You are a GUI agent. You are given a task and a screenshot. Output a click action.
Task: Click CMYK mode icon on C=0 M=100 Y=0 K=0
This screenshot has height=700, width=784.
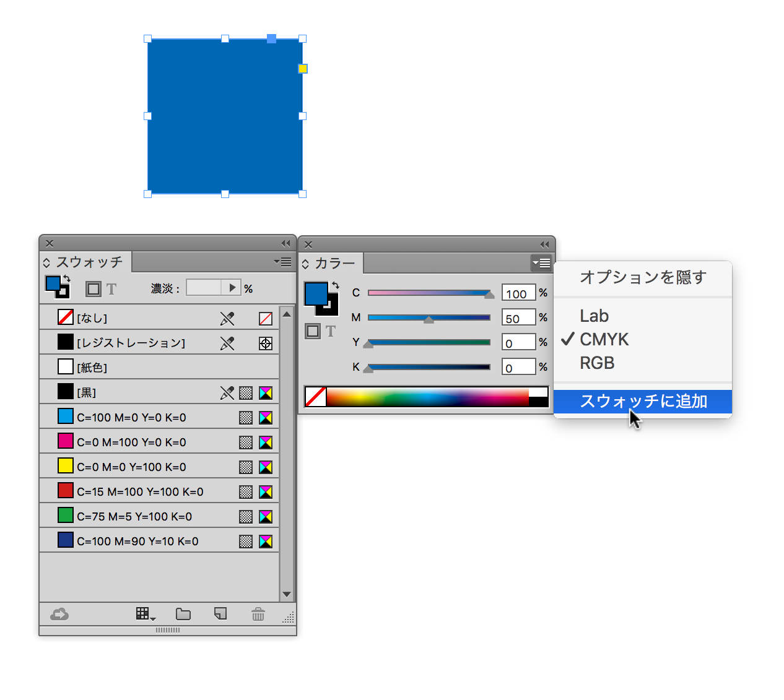[266, 443]
